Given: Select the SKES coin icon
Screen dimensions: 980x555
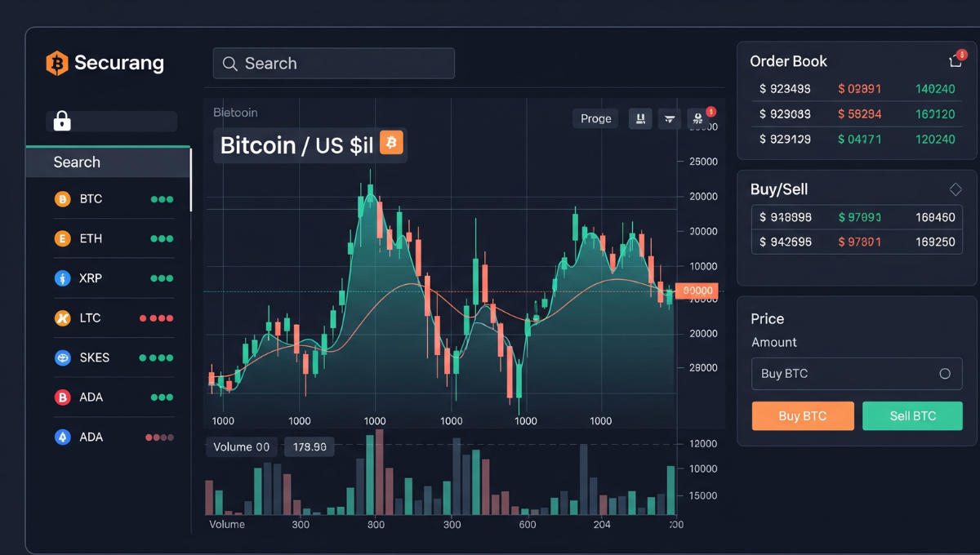Looking at the screenshot, I should point(63,357).
